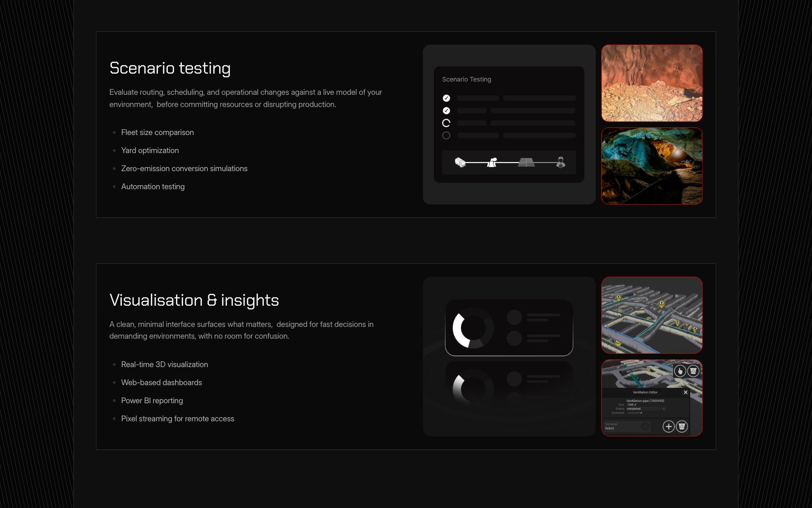Screen dimensions: 812x508
Task: Open the Status dropdown showing completed
Action: (x=646, y=409)
